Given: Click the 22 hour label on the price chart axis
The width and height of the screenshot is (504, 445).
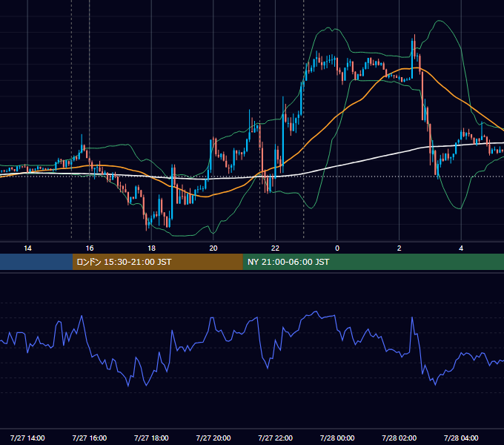Looking at the screenshot, I should point(275,248).
